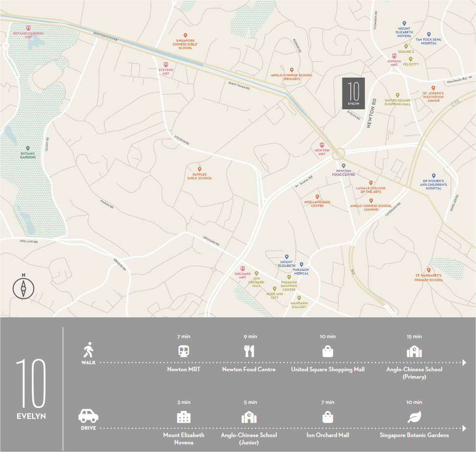Click the United Square Shopping Mall map pin
Image resolution: width=476 pixels, height=452 pixels.
(397, 95)
